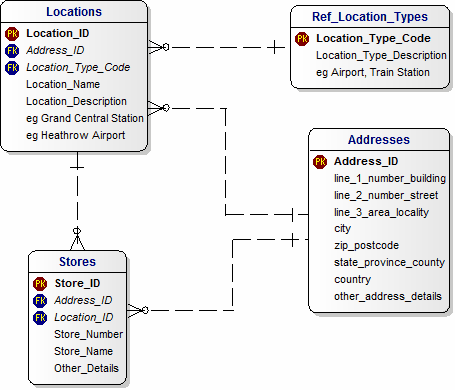Select the Location_Name field

(63, 85)
